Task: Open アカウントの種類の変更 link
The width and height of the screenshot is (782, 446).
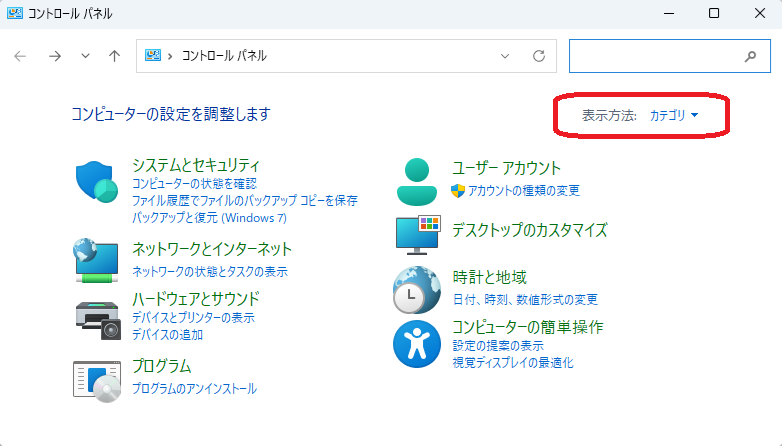Action: pos(523,190)
